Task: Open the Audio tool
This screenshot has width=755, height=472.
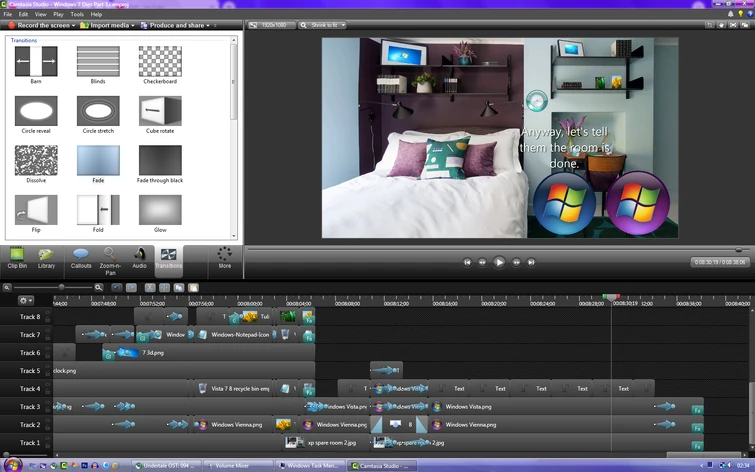Action: coord(140,258)
